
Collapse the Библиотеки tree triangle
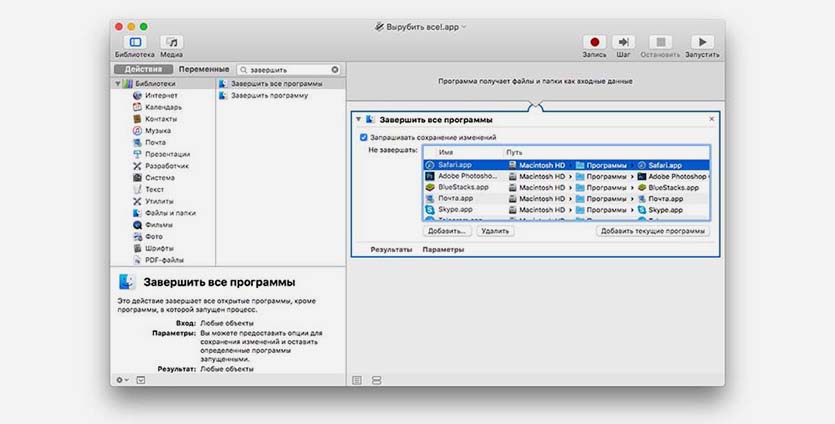(118, 84)
